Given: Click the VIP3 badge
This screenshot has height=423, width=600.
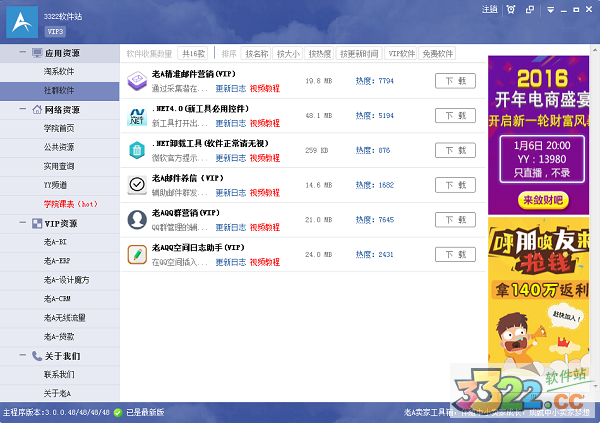Looking at the screenshot, I should [x=55, y=31].
